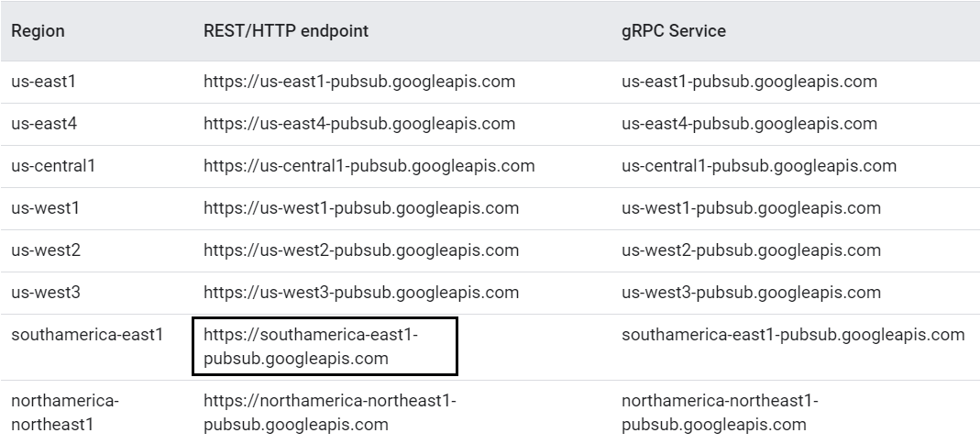This screenshot has height=444, width=980.
Task: Select the us-central1 region cell
Action: coord(53,166)
